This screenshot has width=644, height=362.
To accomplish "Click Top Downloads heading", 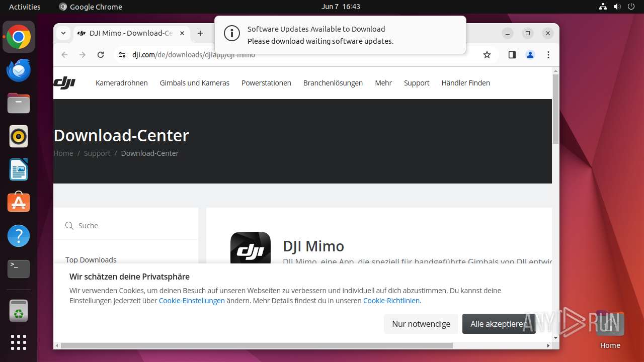I will (x=91, y=260).
